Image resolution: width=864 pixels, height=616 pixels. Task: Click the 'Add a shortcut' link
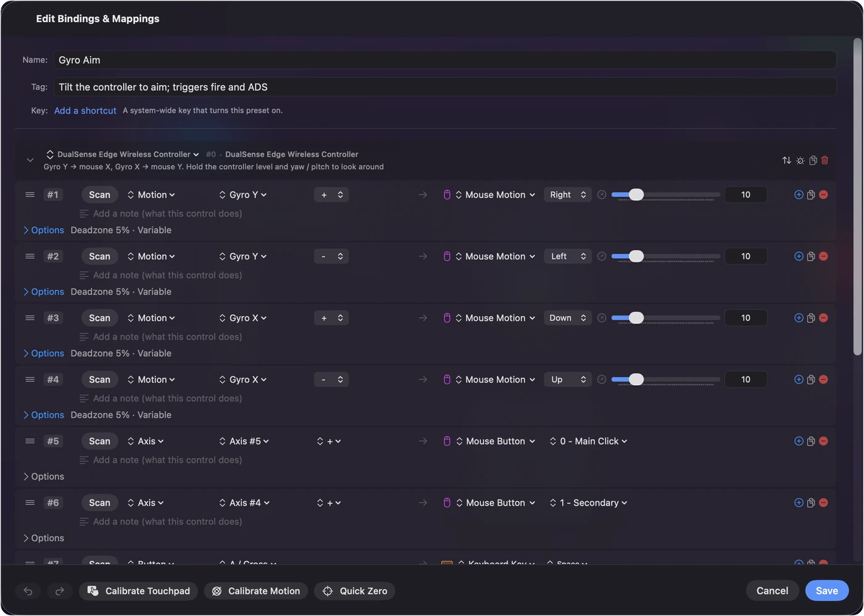click(x=85, y=111)
